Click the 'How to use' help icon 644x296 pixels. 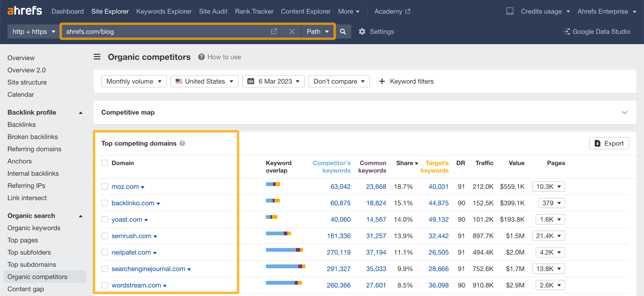[201, 57]
